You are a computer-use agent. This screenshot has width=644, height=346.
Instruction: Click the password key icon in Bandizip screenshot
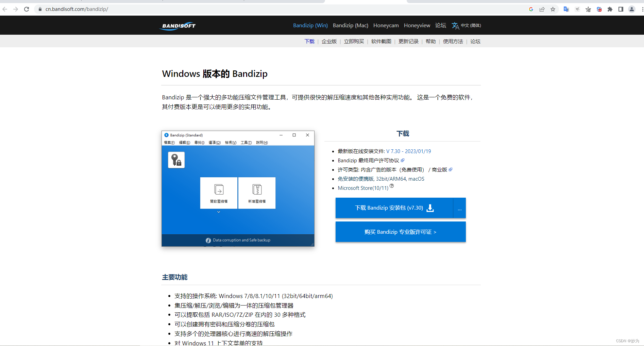coord(176,160)
